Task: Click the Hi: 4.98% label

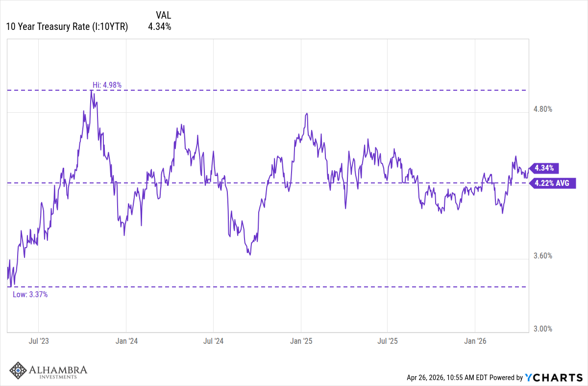Action: coord(107,85)
